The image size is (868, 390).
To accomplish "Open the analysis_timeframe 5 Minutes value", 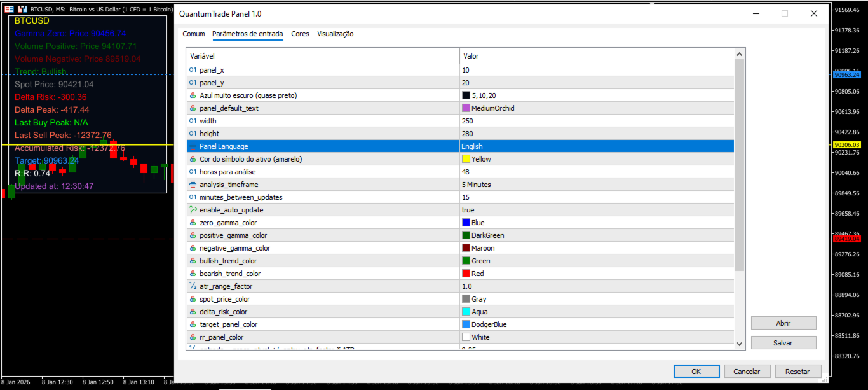I will coord(597,185).
